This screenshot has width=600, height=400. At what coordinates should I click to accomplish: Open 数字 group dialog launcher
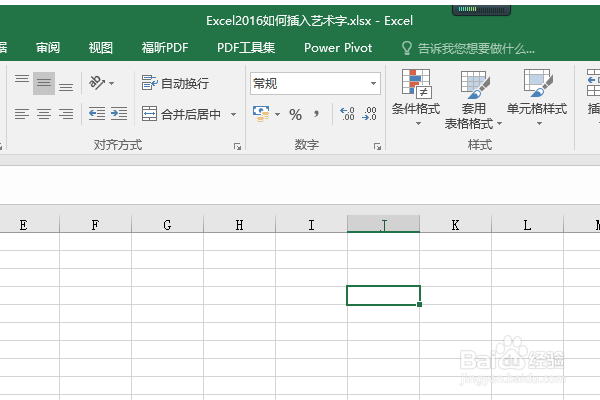coord(377,146)
